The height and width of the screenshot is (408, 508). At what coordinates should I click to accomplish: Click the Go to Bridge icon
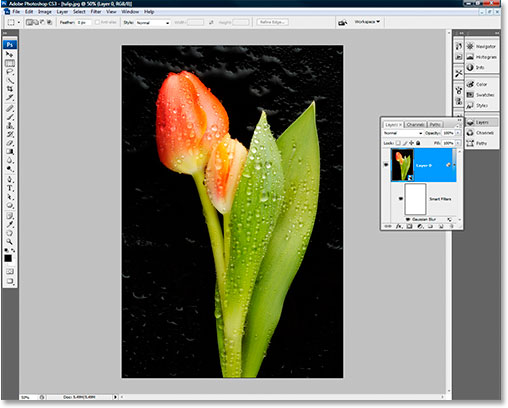coord(343,22)
